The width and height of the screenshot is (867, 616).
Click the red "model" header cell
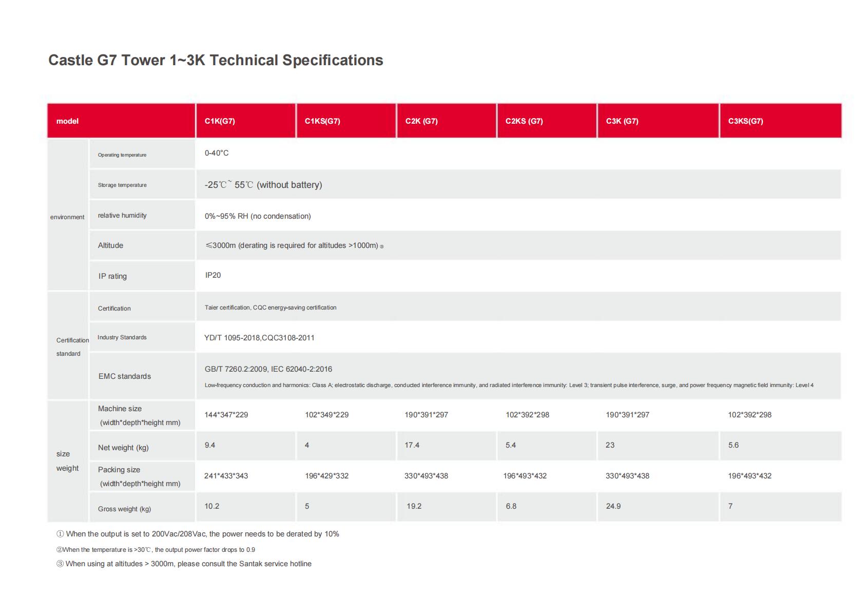(x=68, y=121)
